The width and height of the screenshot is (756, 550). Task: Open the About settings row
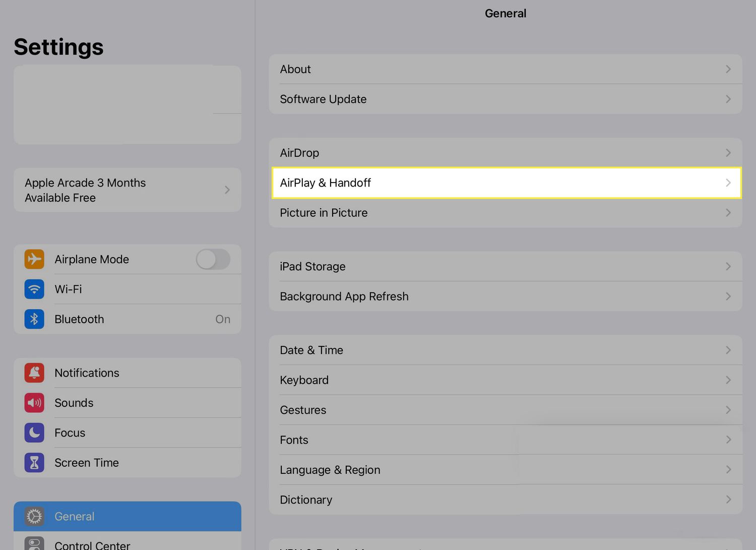[x=505, y=69]
